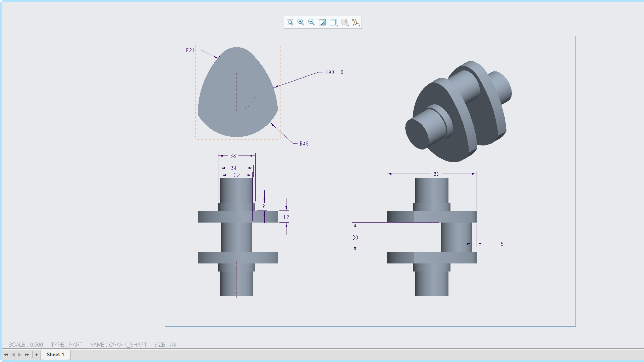Select the Zoom Out tool
This screenshot has width=644, height=362.
[x=311, y=22]
